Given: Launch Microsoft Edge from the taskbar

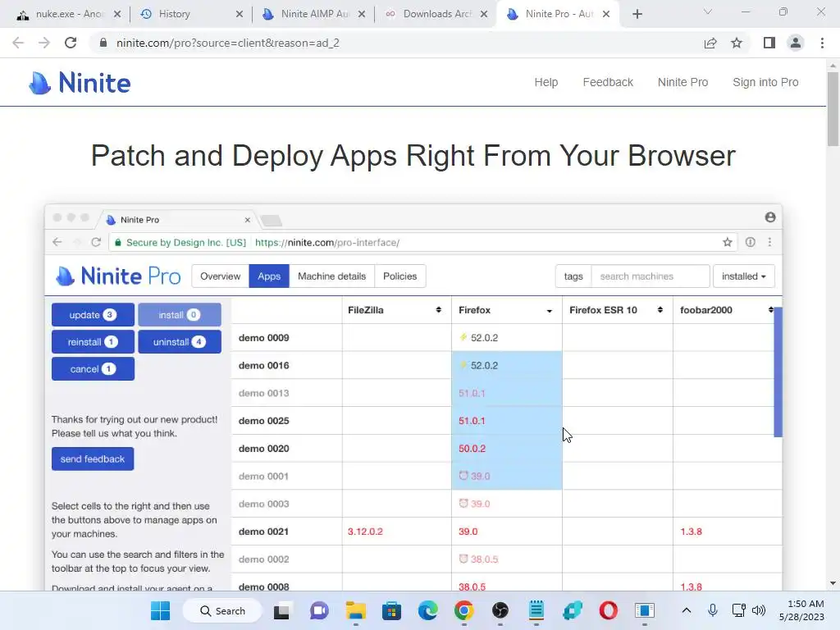Looking at the screenshot, I should 427,610.
